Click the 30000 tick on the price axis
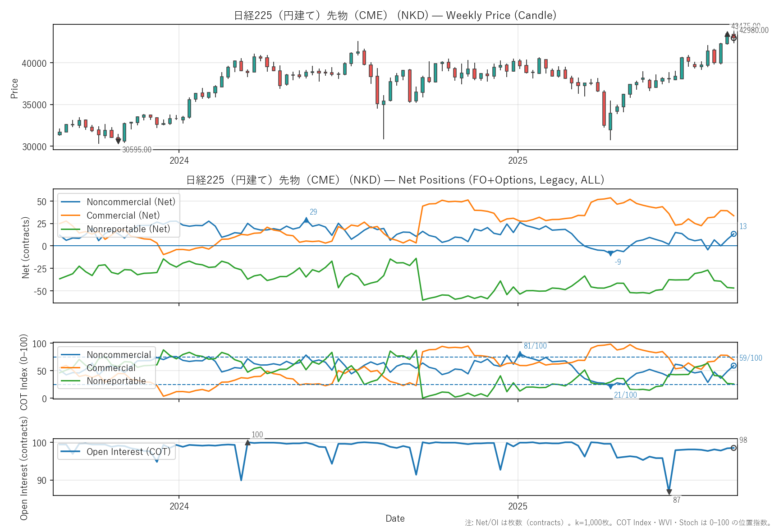 (x=34, y=147)
